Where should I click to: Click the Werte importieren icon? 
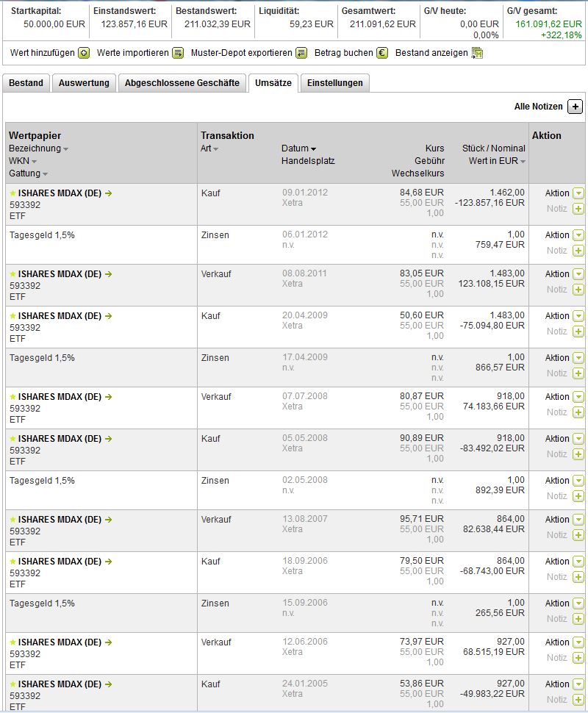coord(177,53)
